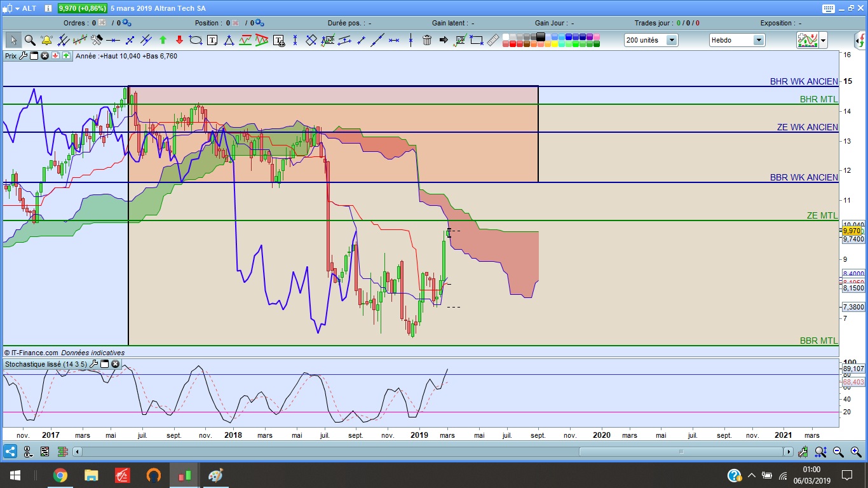Select the green up arrow drawing tool
Viewport: 868px width, 488px height.
coord(163,40)
